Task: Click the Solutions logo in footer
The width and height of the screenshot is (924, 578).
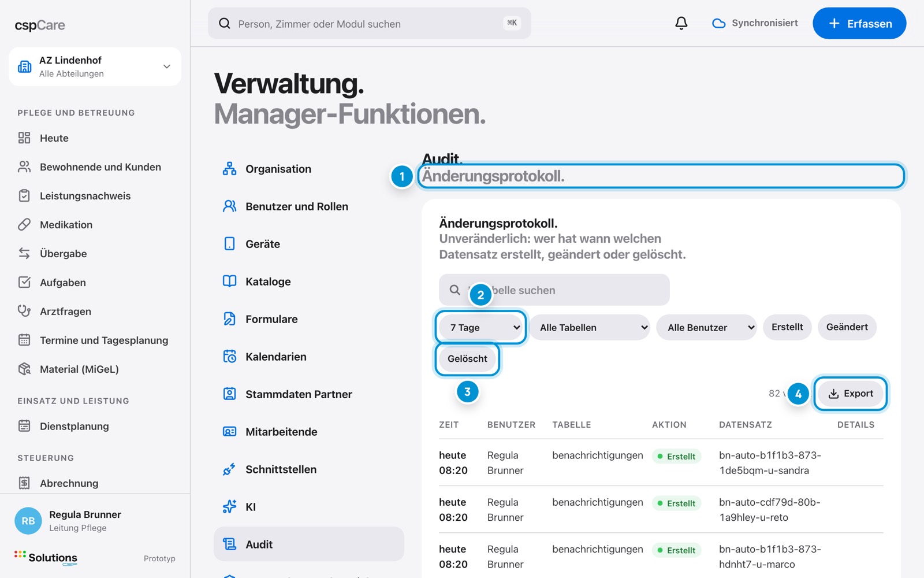Action: [x=46, y=558]
